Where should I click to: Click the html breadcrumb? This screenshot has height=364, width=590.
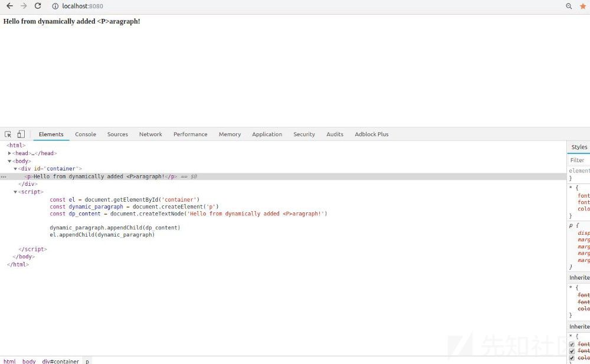(10, 361)
